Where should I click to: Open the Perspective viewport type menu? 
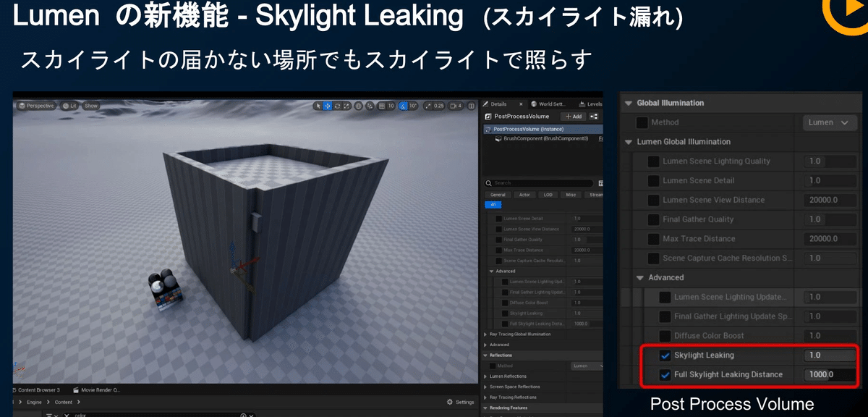pyautogui.click(x=37, y=106)
